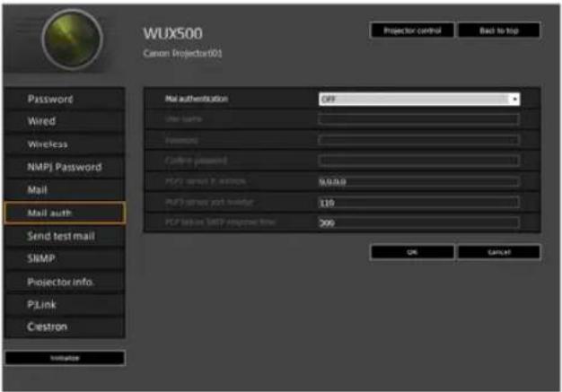Select the Mail menu item
The image size is (562, 392).
click(65, 190)
